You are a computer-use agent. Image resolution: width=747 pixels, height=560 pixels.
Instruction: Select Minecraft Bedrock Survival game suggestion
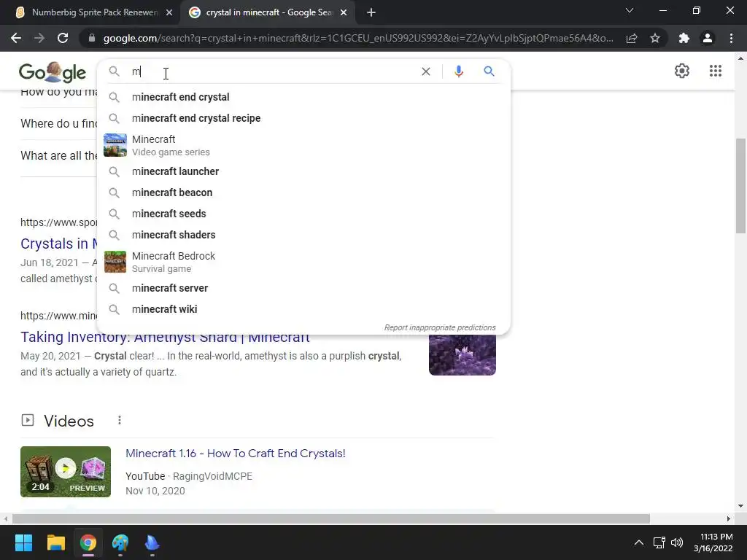(303, 262)
